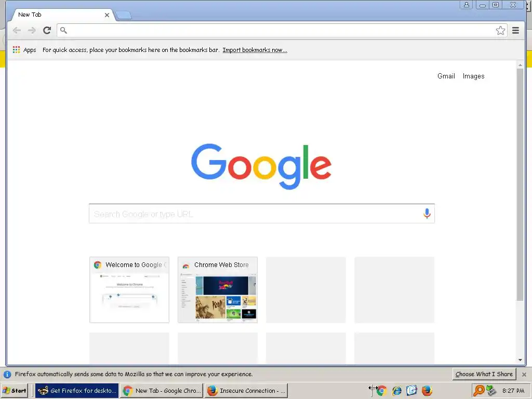Open the Chrome profile person button

click(467, 4)
